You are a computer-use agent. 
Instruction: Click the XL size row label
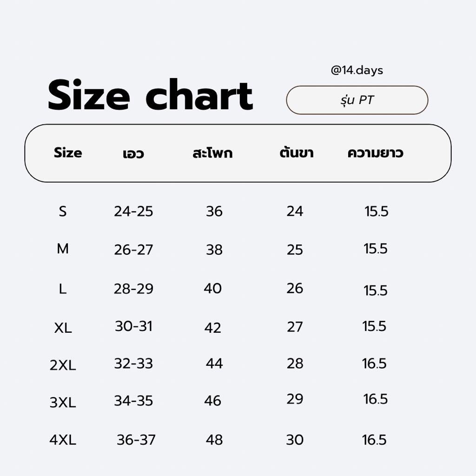63,328
